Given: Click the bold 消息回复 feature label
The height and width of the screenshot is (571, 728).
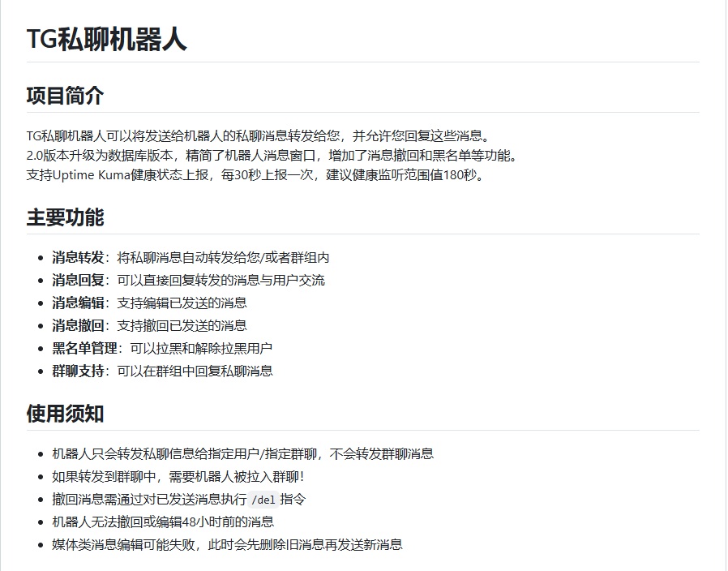Looking at the screenshot, I should pos(78,281).
